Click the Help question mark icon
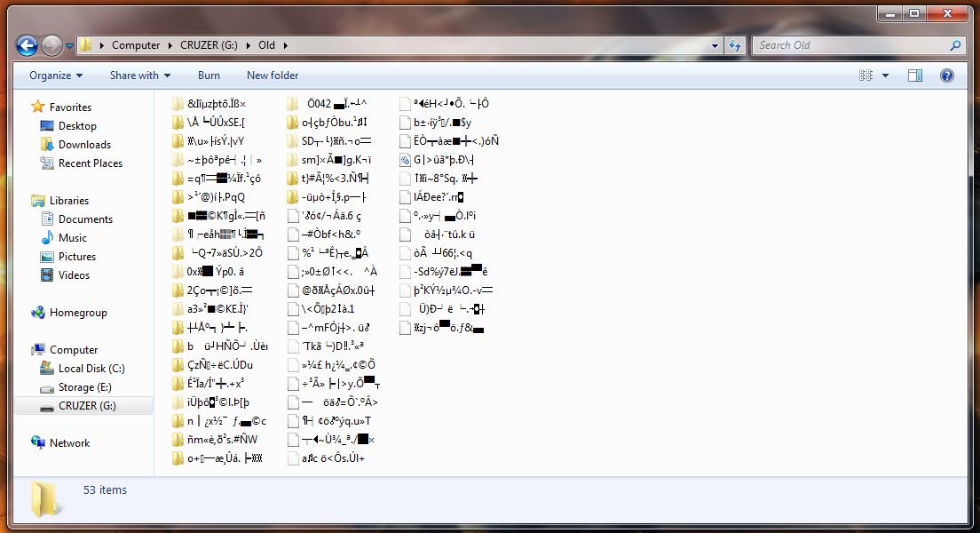This screenshot has width=980, height=533. tap(947, 75)
